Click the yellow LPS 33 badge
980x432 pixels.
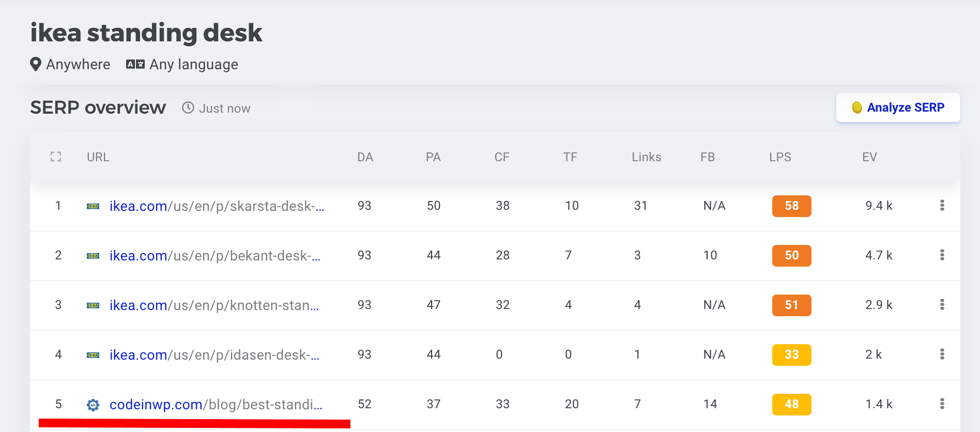[792, 355]
